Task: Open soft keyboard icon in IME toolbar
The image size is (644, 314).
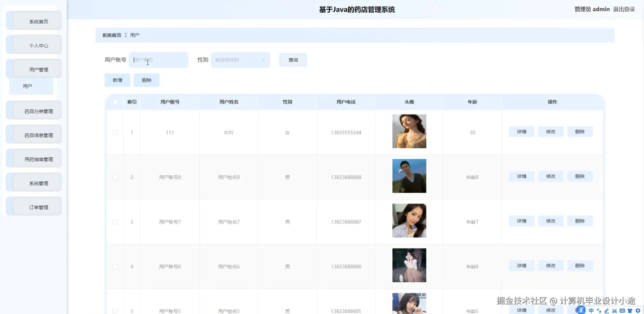Action: tap(622, 311)
